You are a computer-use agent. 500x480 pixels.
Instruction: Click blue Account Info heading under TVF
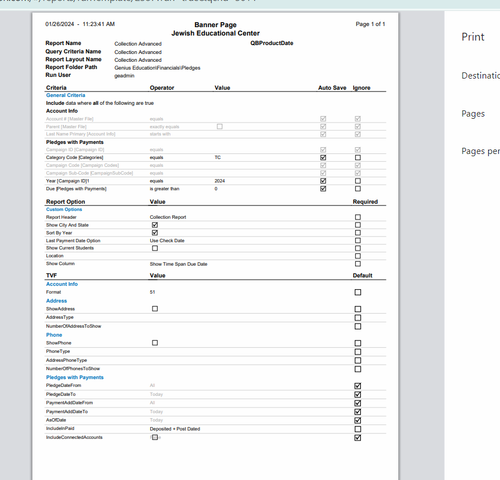coord(62,284)
